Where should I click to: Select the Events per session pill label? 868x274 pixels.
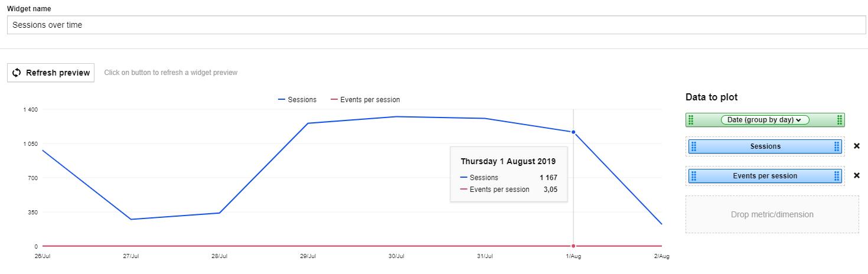click(765, 176)
